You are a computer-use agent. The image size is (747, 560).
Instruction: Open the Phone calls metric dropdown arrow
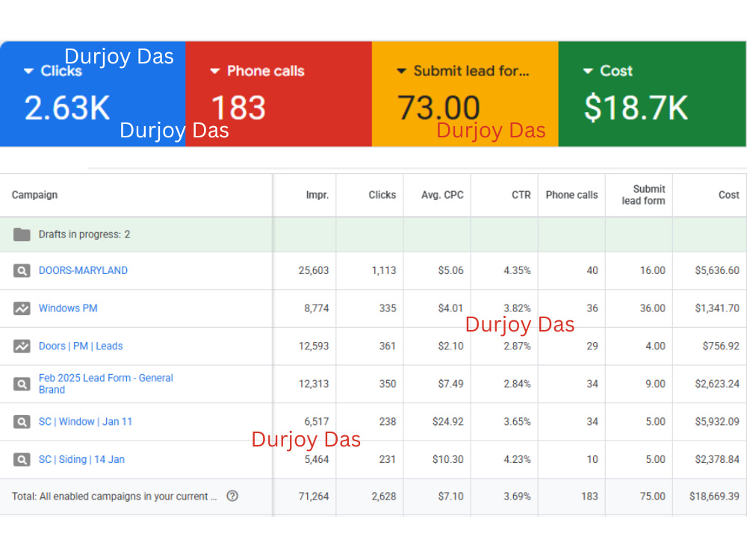point(215,71)
